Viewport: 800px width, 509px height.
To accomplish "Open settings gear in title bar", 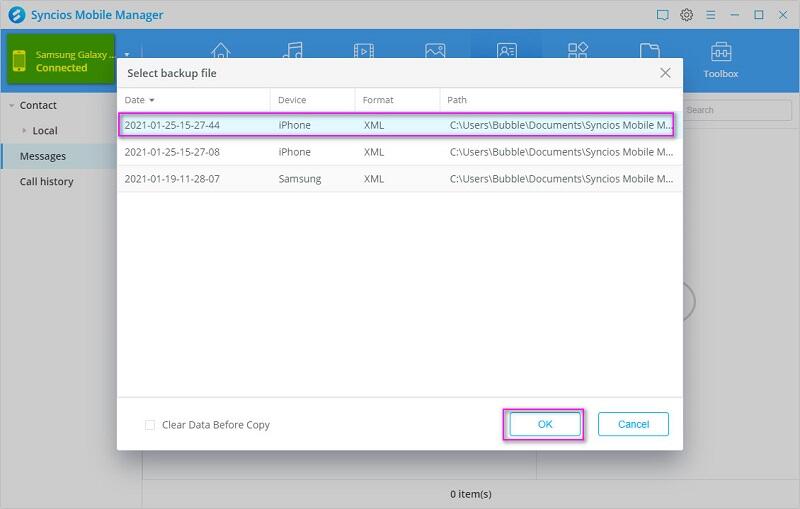I will pos(687,15).
